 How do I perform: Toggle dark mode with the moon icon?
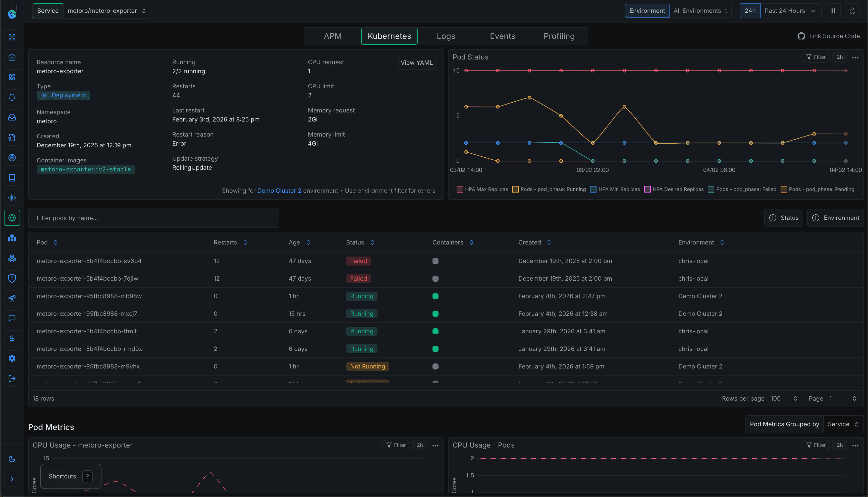coord(12,459)
